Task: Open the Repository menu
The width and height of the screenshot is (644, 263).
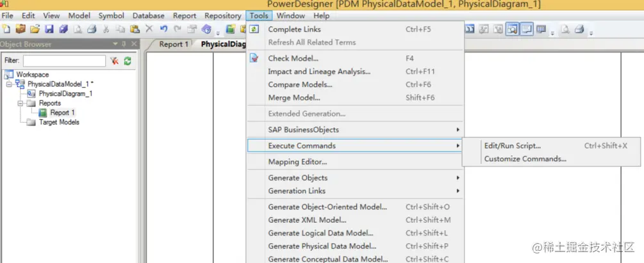Action: pyautogui.click(x=222, y=15)
